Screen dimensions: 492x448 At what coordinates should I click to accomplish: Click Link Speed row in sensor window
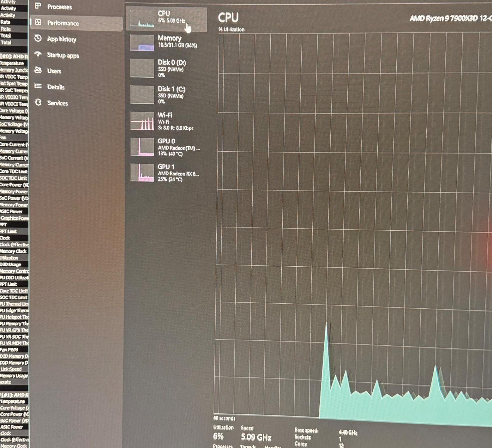pos(14,369)
